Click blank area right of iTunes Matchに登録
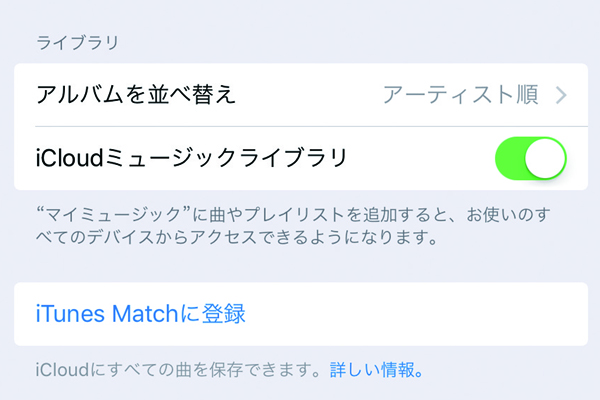 coord(420,314)
